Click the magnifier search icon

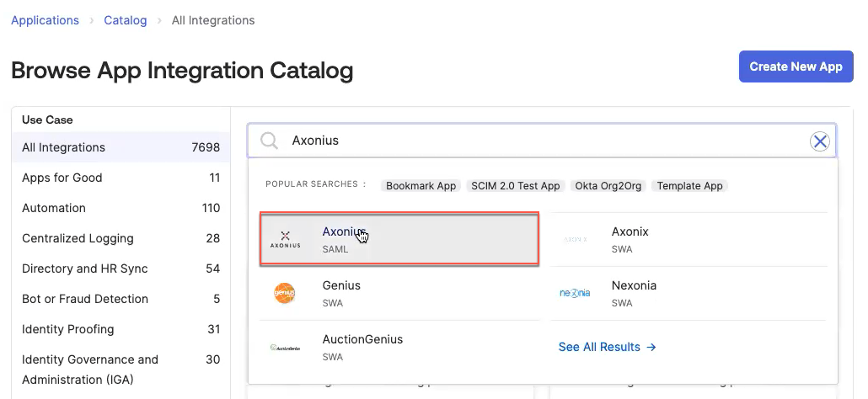click(x=270, y=141)
